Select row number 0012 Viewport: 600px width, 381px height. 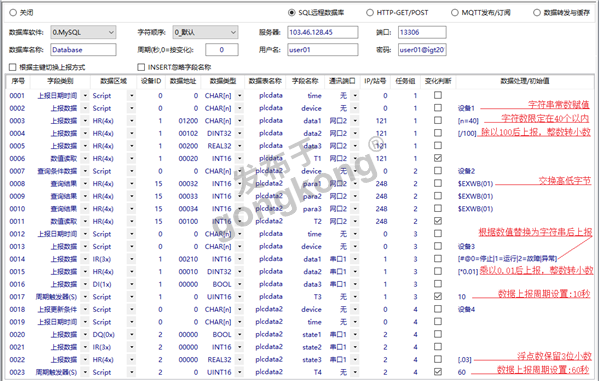click(17, 234)
